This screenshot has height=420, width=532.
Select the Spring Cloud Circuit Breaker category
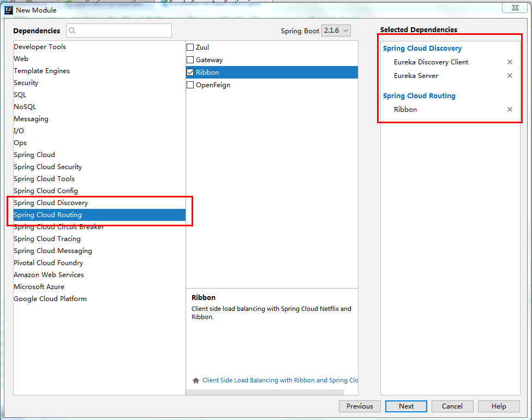pos(99,226)
